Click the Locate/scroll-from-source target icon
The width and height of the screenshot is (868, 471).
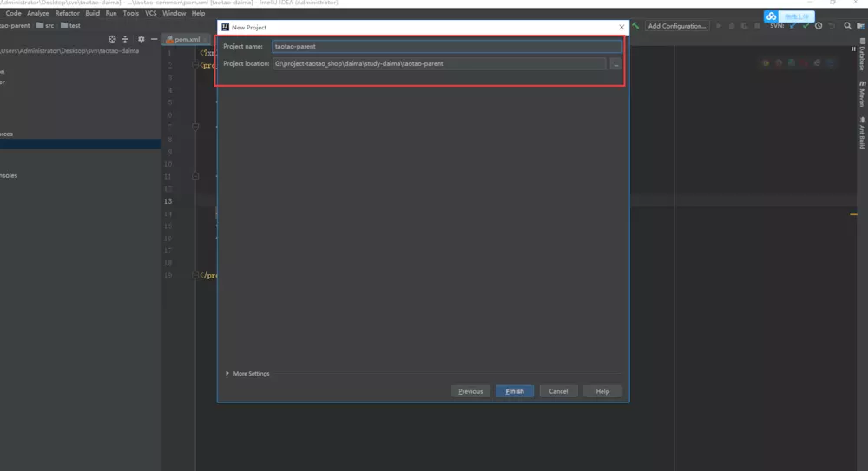click(112, 39)
